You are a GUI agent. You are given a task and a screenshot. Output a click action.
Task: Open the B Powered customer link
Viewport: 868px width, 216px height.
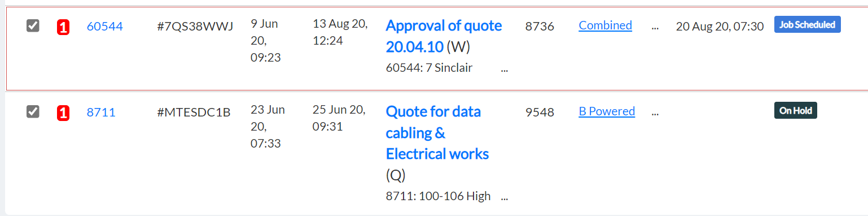tap(607, 111)
